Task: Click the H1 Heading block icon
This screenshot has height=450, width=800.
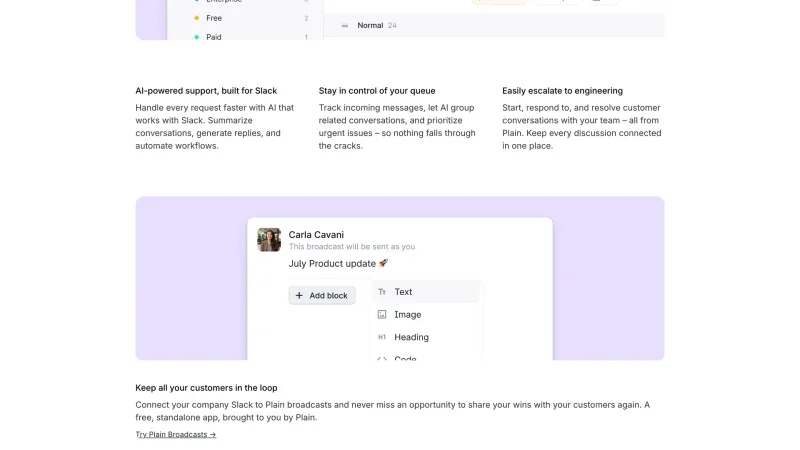Action: click(382, 337)
